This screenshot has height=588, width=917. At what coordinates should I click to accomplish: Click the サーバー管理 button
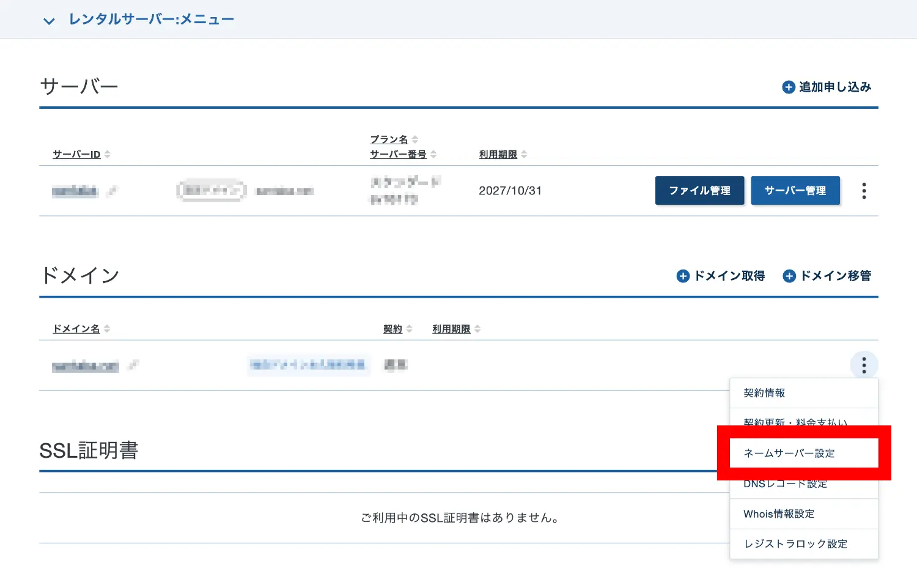[795, 191]
